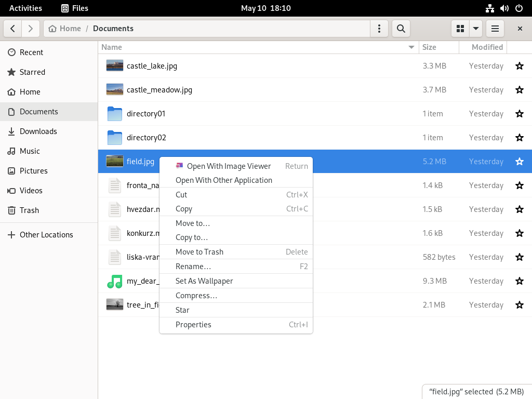Screen dimensions: 532x399
Task: Sort by the Name column header
Action: (x=259, y=47)
